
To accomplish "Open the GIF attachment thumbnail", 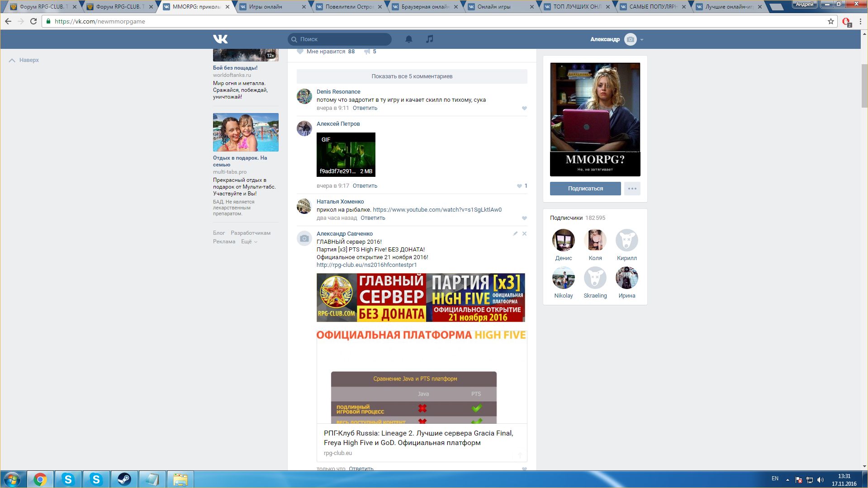I will [346, 155].
